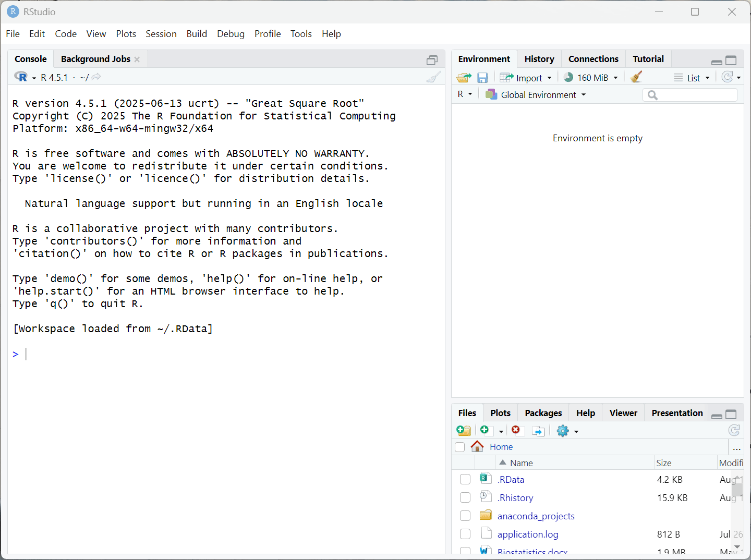
Task: Open the Connections tab
Action: point(593,59)
